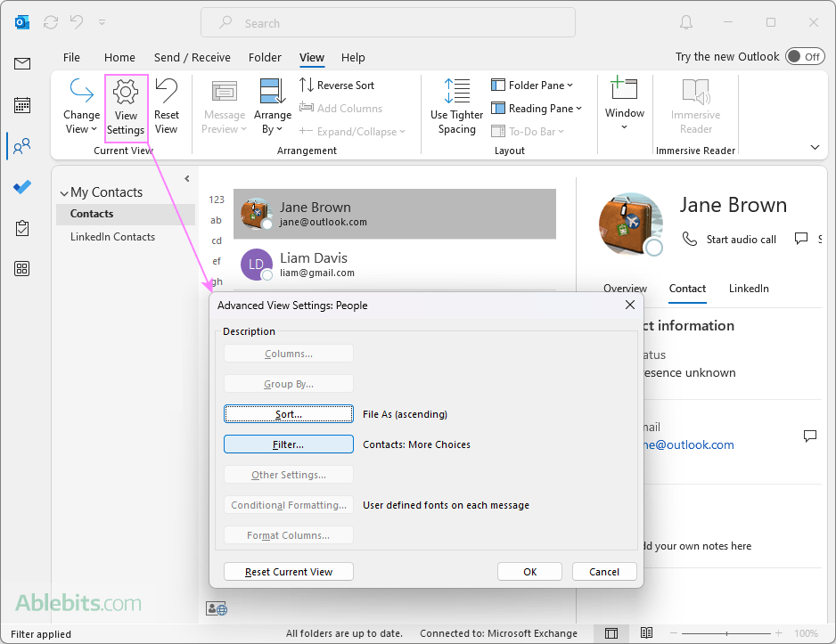Click zoom in plus button
This screenshot has height=644, width=836.
click(778, 632)
